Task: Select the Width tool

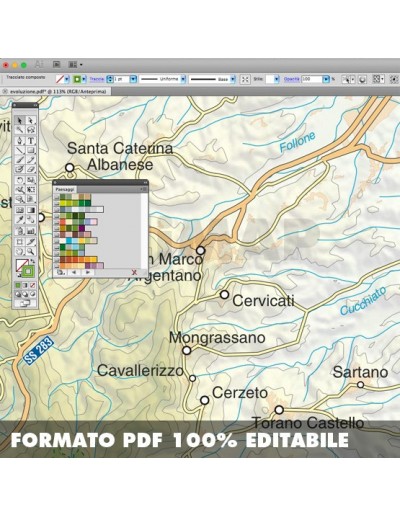Action: [20, 190]
